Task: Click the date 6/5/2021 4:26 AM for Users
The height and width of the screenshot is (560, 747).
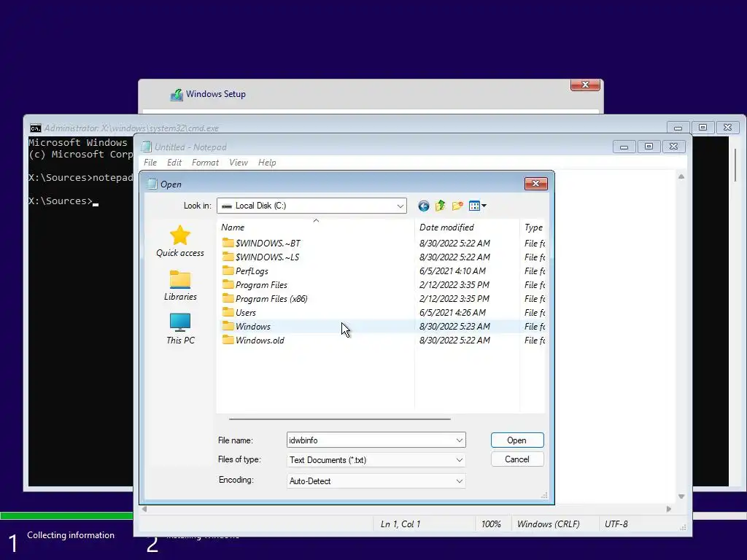Action: point(452,313)
